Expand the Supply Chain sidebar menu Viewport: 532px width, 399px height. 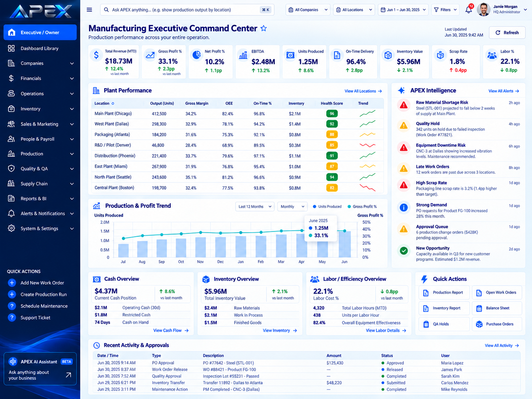pos(40,184)
